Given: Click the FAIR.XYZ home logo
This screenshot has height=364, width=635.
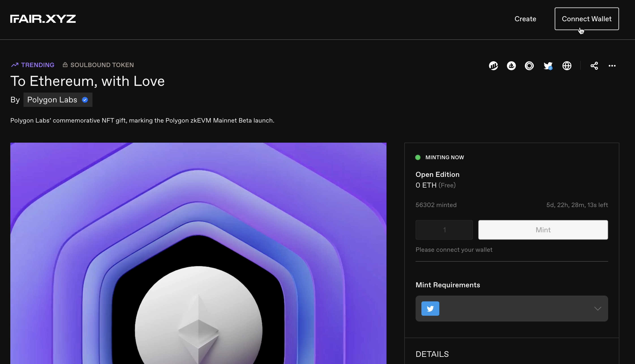Looking at the screenshot, I should click(43, 19).
